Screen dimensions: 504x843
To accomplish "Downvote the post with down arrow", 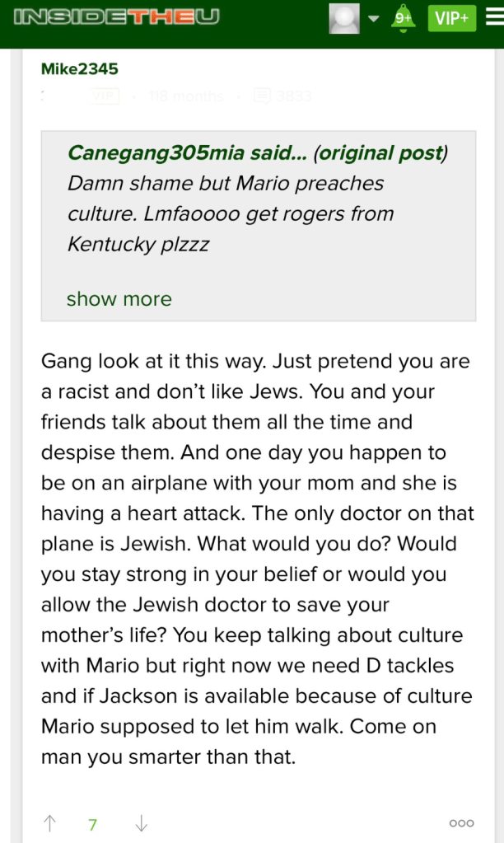I will coord(141,823).
